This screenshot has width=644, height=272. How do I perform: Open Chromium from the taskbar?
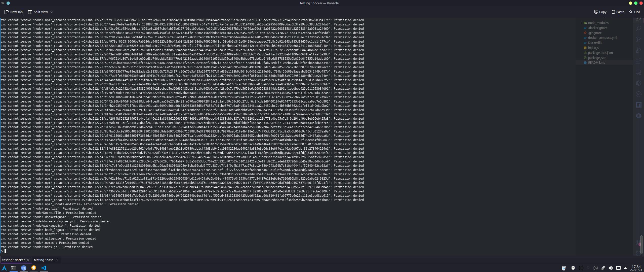point(24,268)
